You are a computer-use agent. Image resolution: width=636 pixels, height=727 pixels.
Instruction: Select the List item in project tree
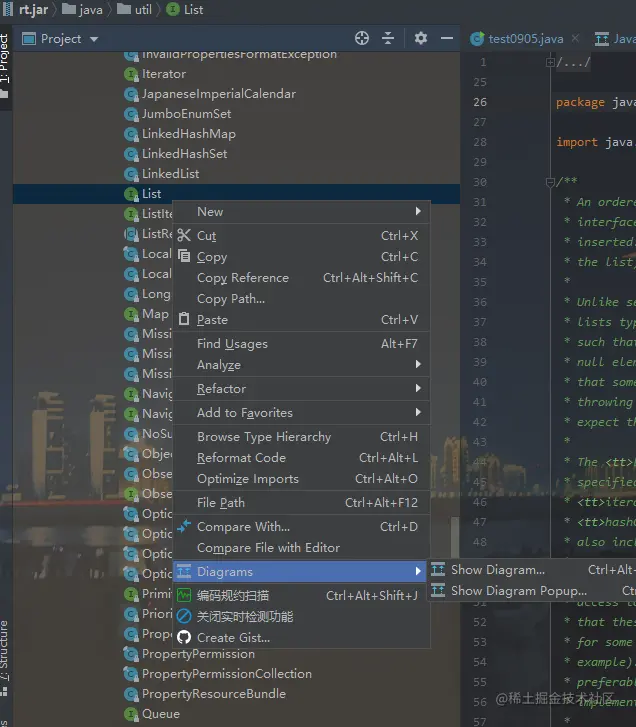click(151, 194)
